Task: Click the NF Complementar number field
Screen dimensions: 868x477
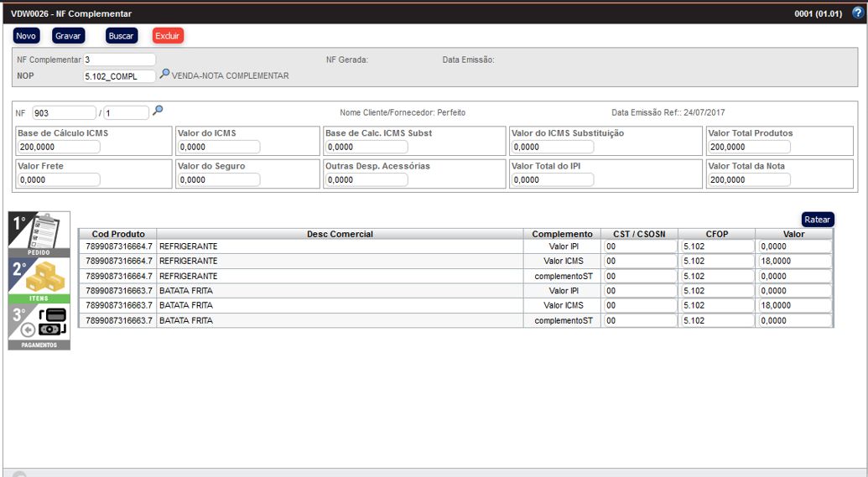Action: coord(119,60)
